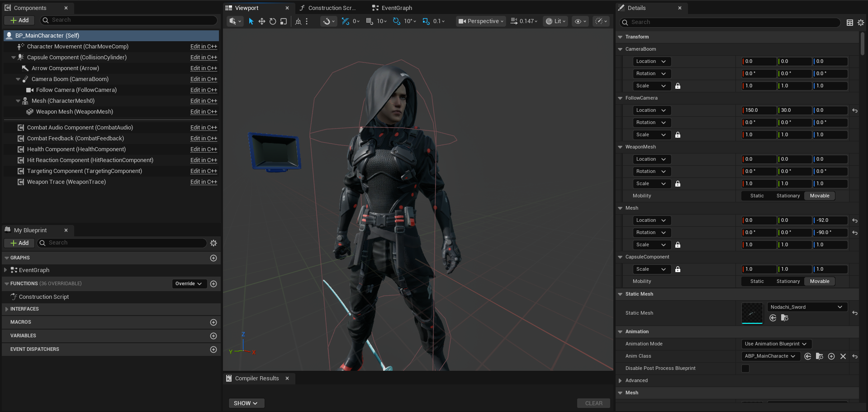Open the Nodachi_Sword static mesh dropdown
Image resolution: width=868 pixels, height=412 pixels.
point(807,307)
